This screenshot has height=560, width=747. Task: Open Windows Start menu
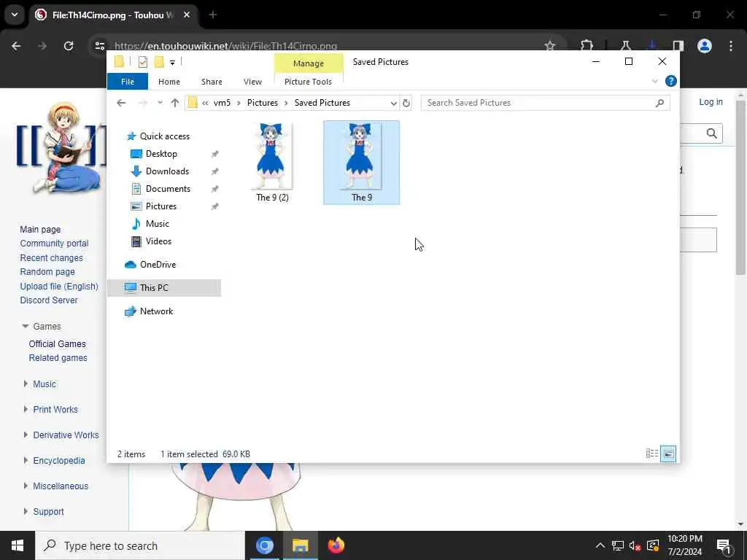coord(18,545)
